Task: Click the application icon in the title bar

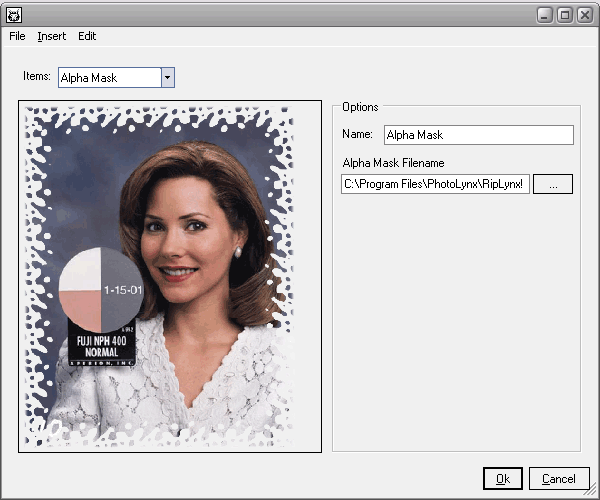Action: (x=14, y=15)
